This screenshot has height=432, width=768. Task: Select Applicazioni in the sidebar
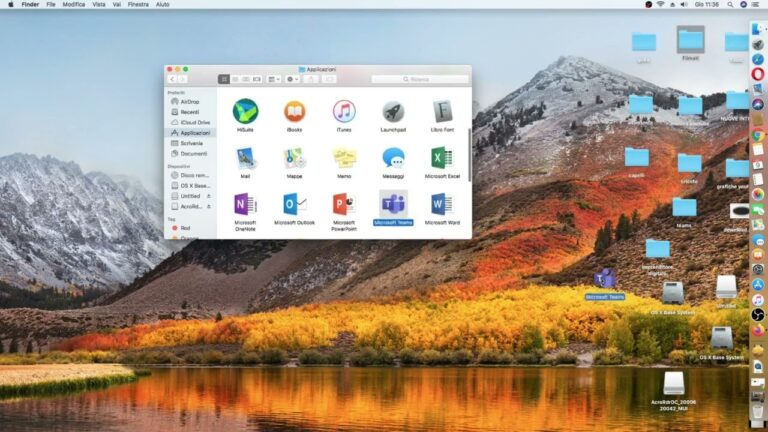[191, 133]
